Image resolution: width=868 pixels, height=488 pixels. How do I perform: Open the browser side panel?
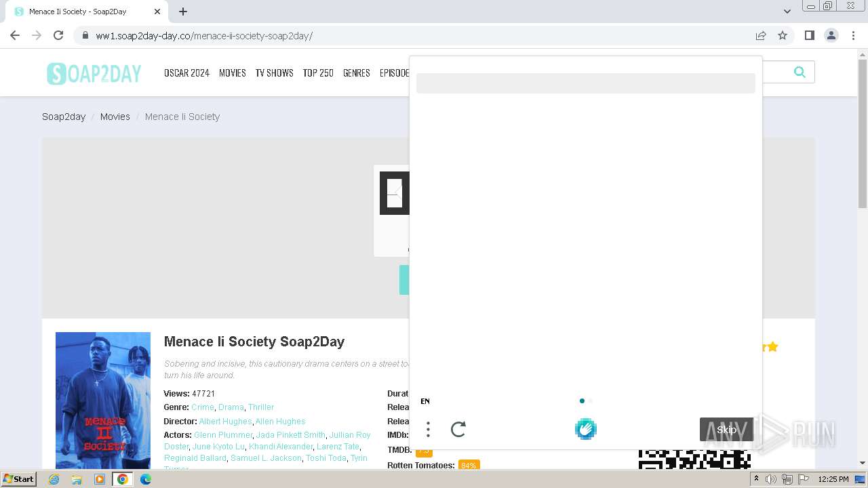(809, 35)
